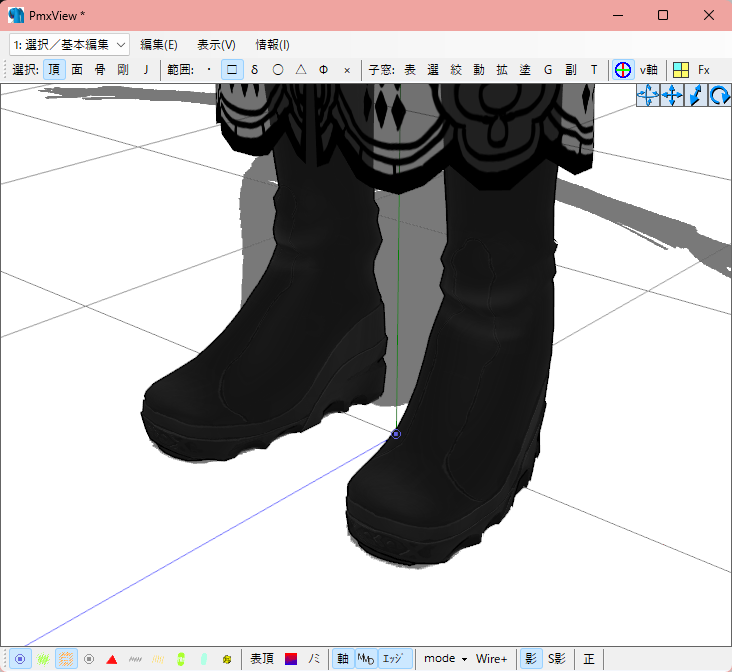Click the four-pane grid view icon
The height and width of the screenshot is (672, 732).
680,70
